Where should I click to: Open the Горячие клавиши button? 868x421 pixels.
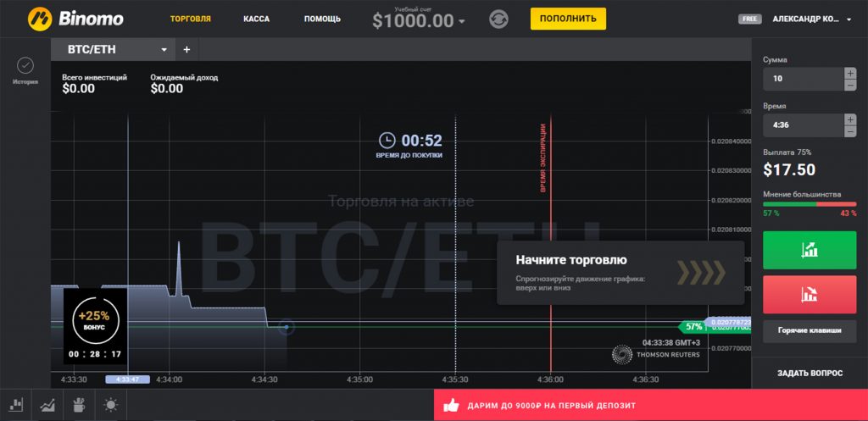tap(810, 331)
